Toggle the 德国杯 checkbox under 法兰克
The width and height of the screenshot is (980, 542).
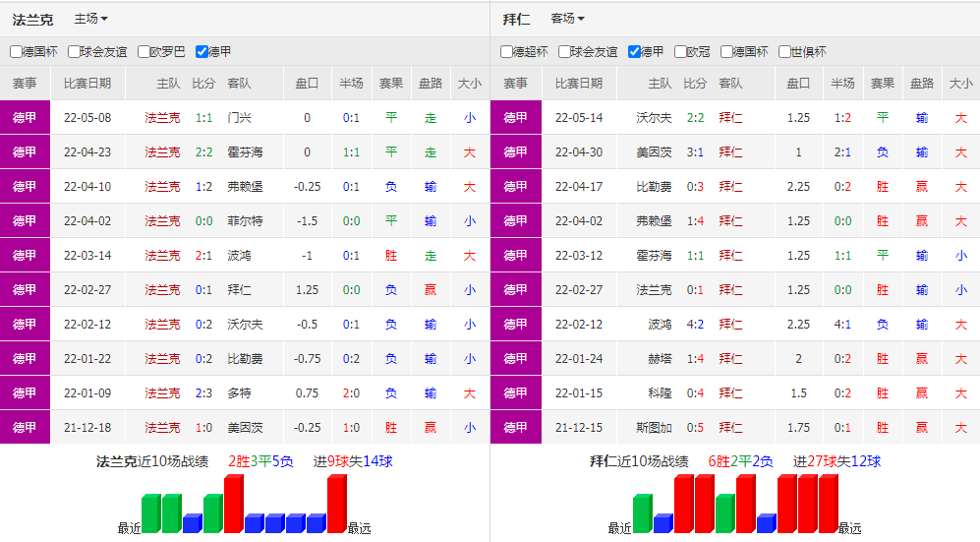click(17, 52)
